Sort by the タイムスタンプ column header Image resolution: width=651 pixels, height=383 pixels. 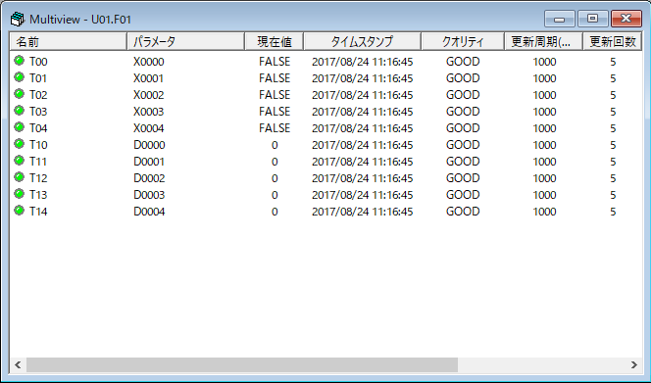click(362, 42)
